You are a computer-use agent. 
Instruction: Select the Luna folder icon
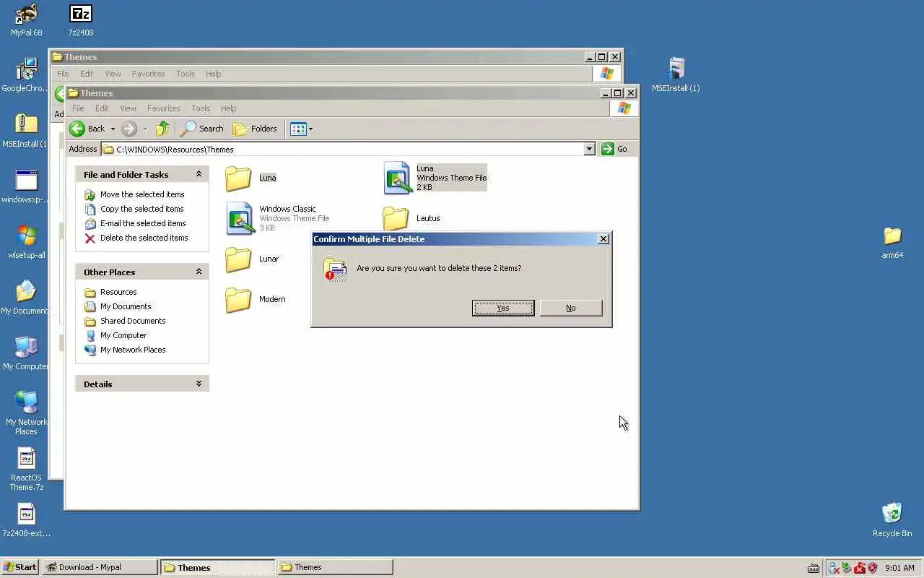[x=238, y=178]
